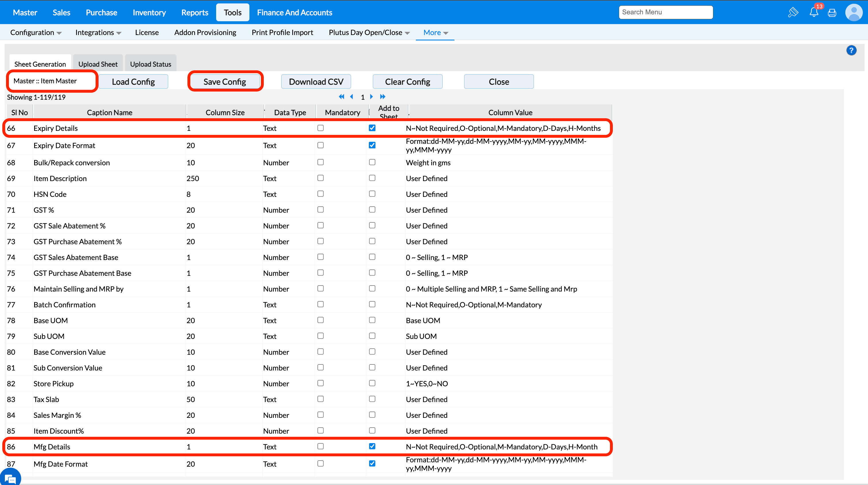Open the Inventory menu
This screenshot has height=485, width=868.
[149, 12]
